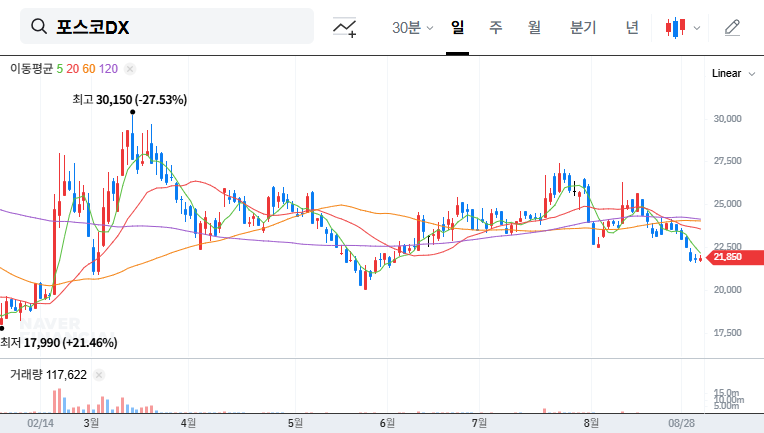Image resolution: width=764 pixels, height=433 pixels.
Task: Click the 7월 date axis label
Action: point(479,423)
